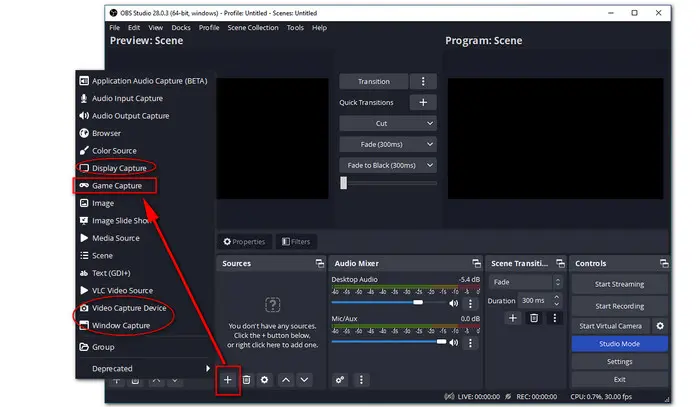Mute Mic/Aux speaker icon
The image size is (700, 407).
coord(454,342)
